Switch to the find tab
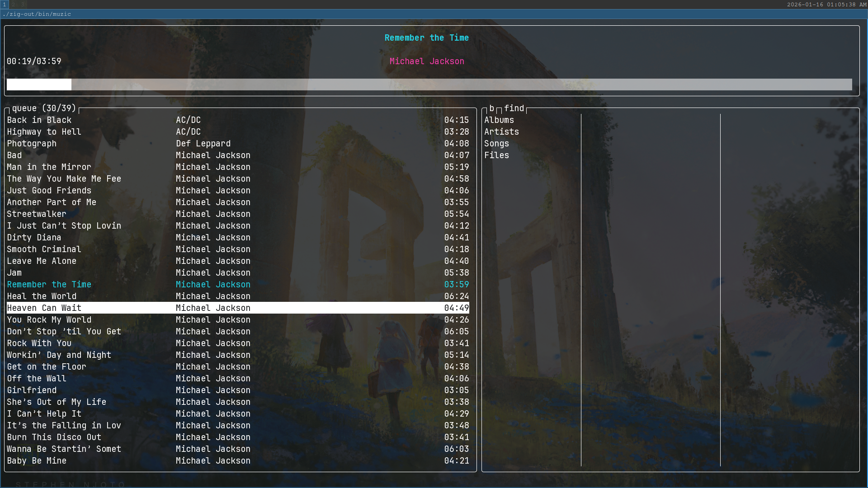The image size is (868, 488). (514, 108)
